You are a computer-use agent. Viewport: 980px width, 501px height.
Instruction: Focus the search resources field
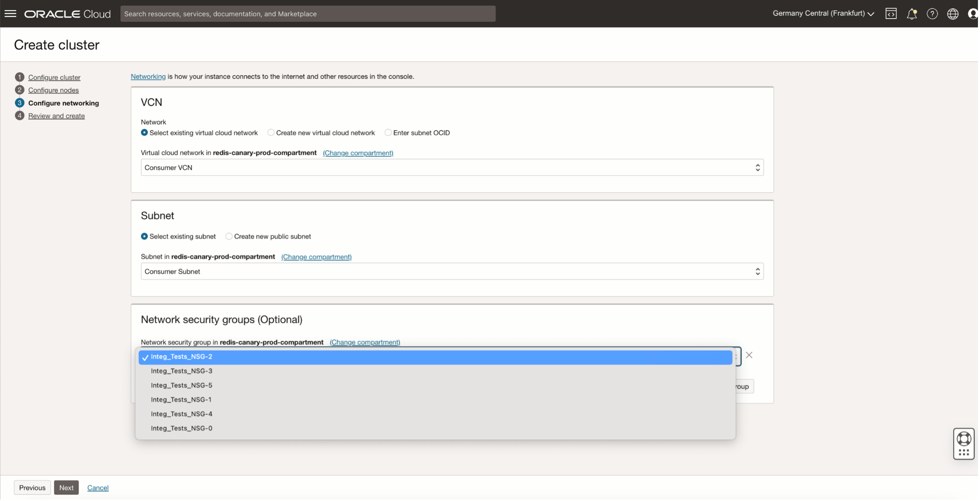coord(308,14)
